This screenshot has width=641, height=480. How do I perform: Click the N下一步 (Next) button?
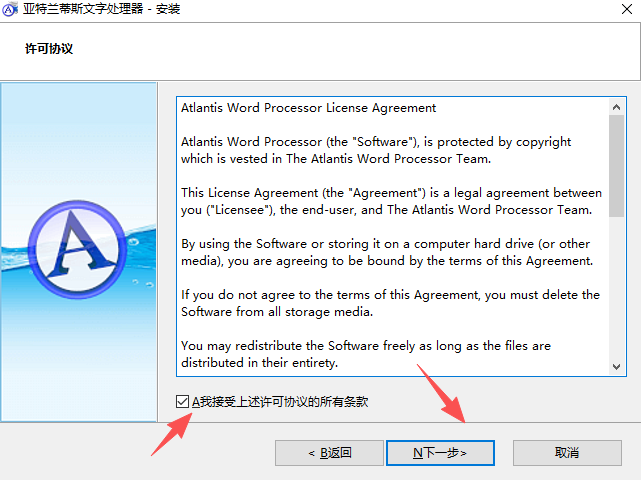coord(440,453)
